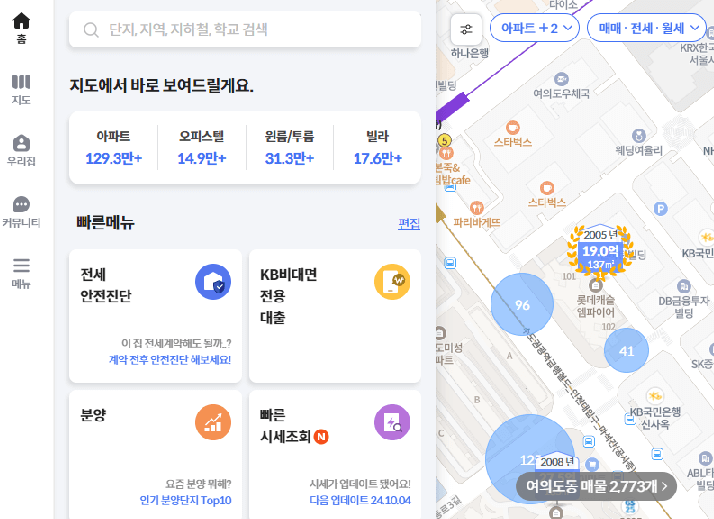Click the 인기 분양단지 Top10 link
714x519 pixels.
[185, 500]
